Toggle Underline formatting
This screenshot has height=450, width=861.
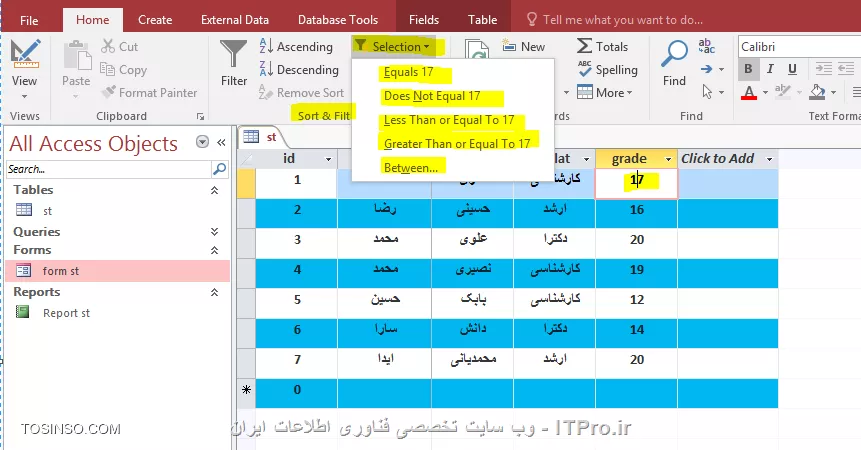(792, 69)
